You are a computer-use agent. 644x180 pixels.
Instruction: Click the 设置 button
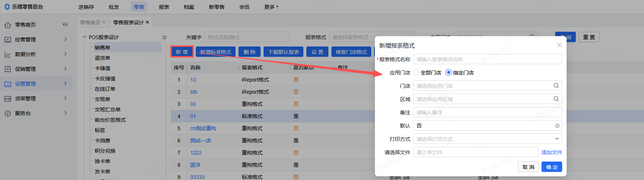[317, 52]
